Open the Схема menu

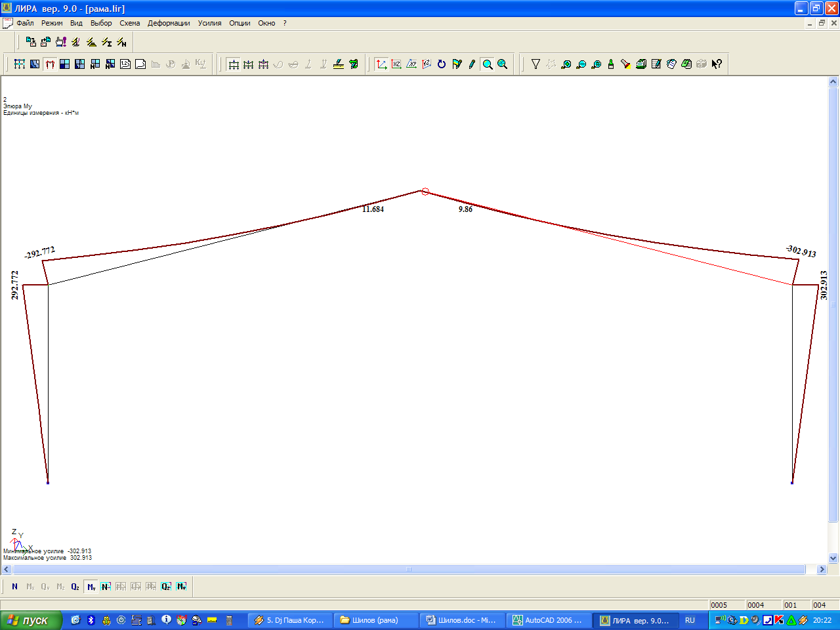pyautogui.click(x=129, y=23)
